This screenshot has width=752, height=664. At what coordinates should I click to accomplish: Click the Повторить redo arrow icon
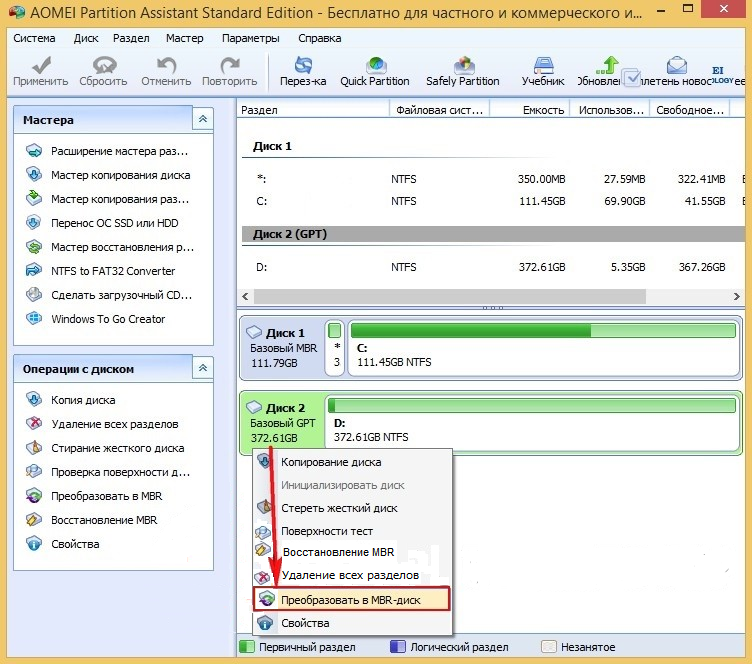pyautogui.click(x=230, y=65)
